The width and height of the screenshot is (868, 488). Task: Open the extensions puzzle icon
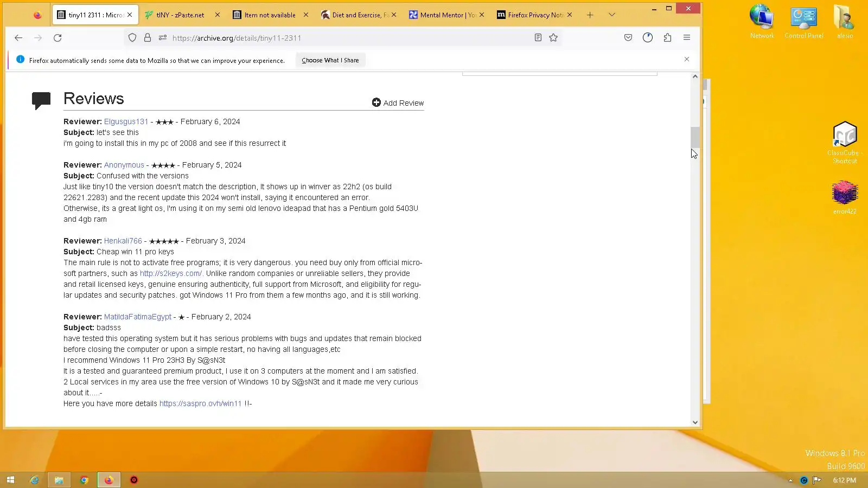coord(667,38)
